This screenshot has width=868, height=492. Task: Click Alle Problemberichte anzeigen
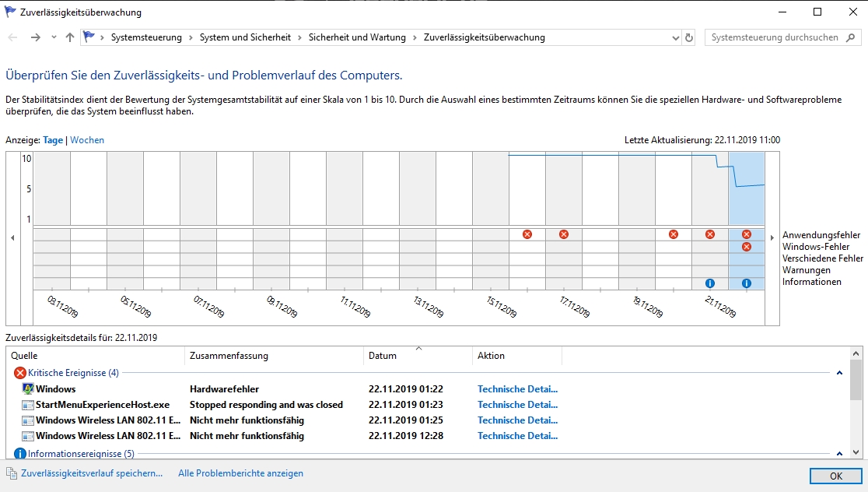point(241,473)
